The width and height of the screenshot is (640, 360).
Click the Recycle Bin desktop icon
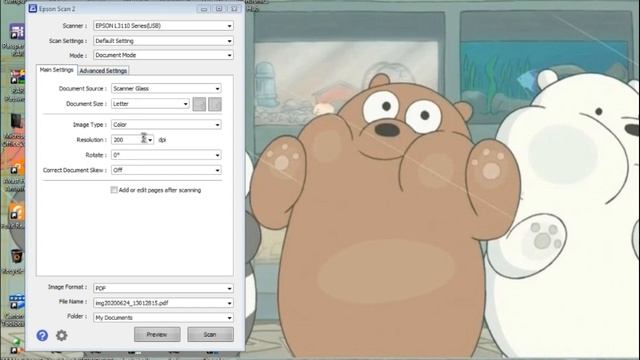click(x=16, y=260)
